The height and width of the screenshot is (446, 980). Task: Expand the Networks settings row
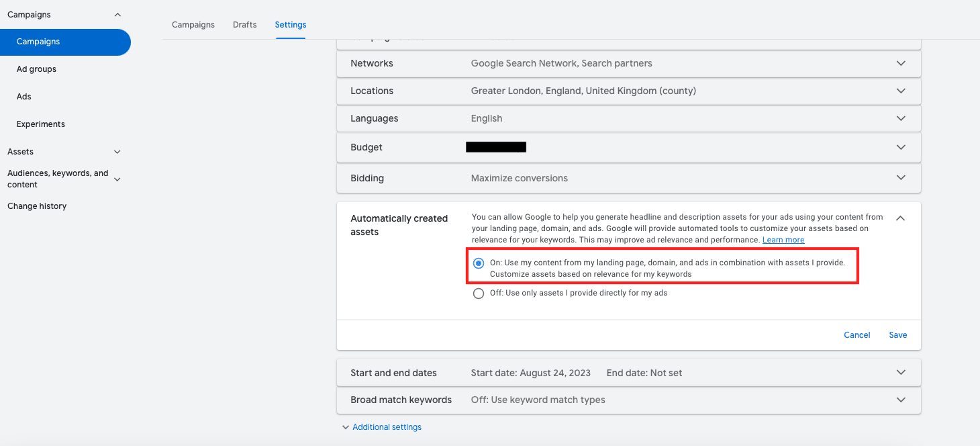tap(900, 63)
